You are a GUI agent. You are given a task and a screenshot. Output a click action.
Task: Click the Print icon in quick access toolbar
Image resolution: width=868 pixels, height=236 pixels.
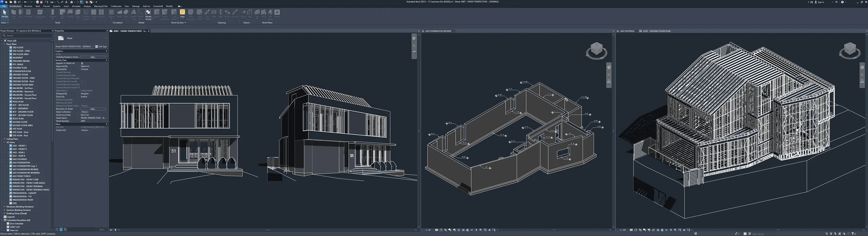click(37, 2)
